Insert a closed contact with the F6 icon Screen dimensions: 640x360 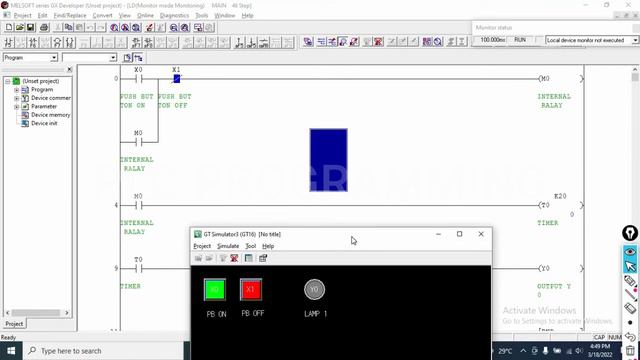33,42
